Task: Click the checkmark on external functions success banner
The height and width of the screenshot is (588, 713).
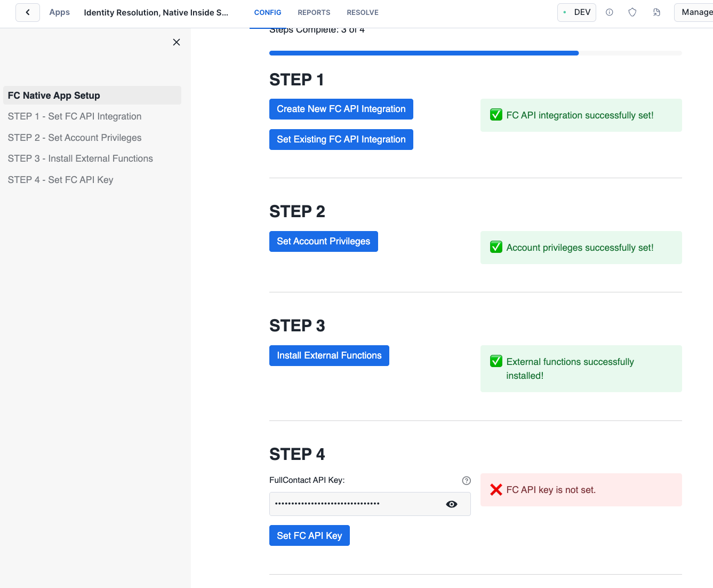Action: coord(496,361)
